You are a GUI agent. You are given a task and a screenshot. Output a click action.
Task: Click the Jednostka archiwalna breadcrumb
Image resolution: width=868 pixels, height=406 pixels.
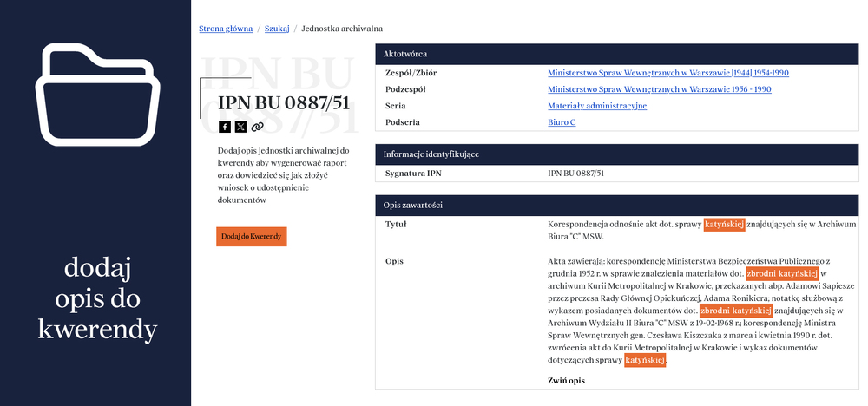click(341, 29)
